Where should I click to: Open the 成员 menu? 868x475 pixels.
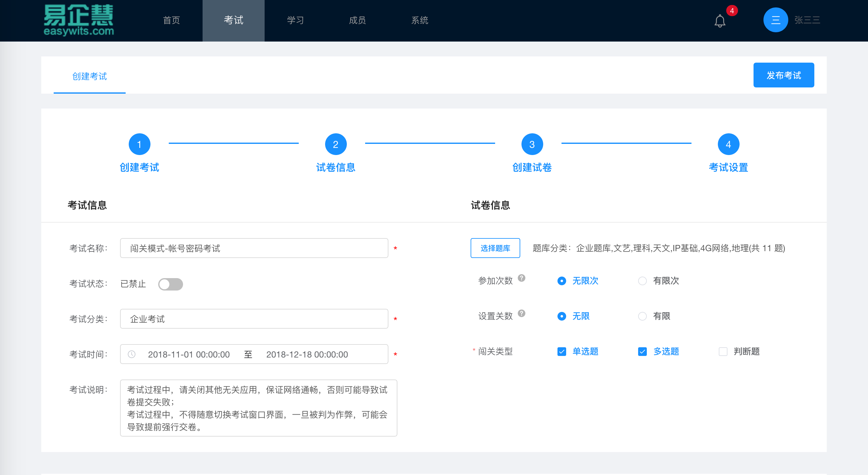(357, 20)
